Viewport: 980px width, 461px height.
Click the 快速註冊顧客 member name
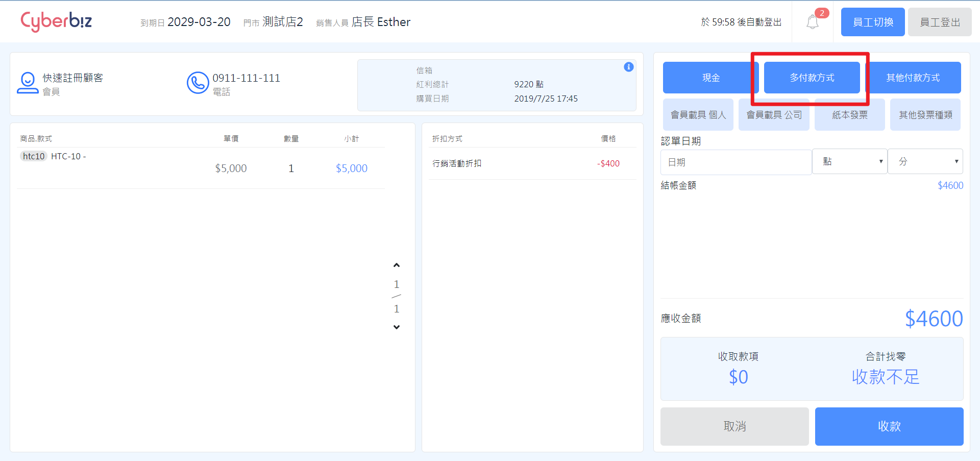[73, 78]
